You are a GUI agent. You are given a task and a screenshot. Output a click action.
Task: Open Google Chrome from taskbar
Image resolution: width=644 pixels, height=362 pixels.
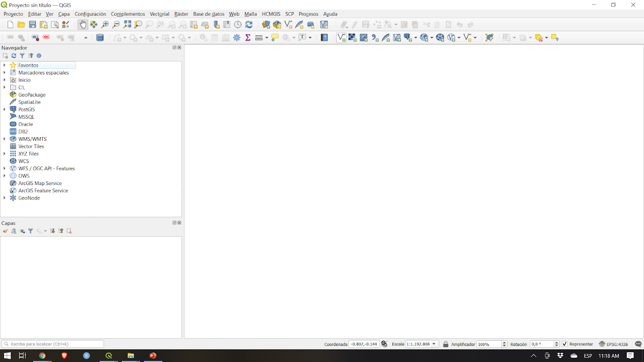point(42,356)
